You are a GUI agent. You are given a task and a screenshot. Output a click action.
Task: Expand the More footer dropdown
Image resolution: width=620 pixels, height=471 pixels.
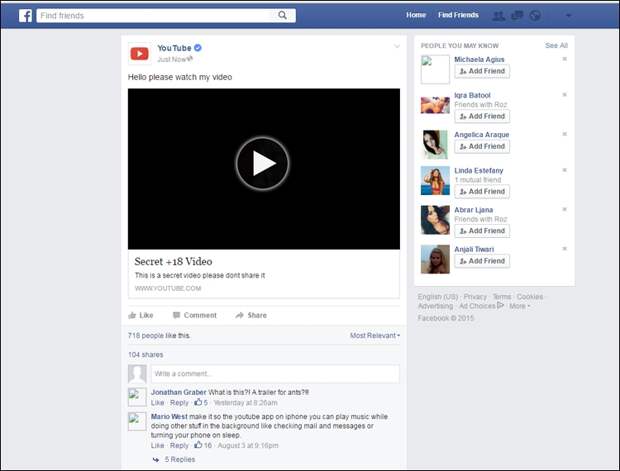click(519, 306)
